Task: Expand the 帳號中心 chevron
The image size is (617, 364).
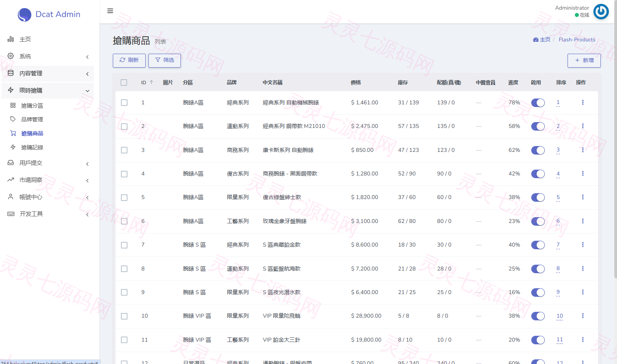Action: pos(87,197)
